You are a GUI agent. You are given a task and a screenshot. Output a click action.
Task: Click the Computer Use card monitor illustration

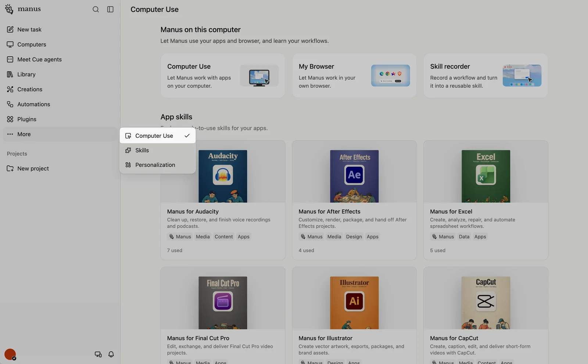coord(259,76)
